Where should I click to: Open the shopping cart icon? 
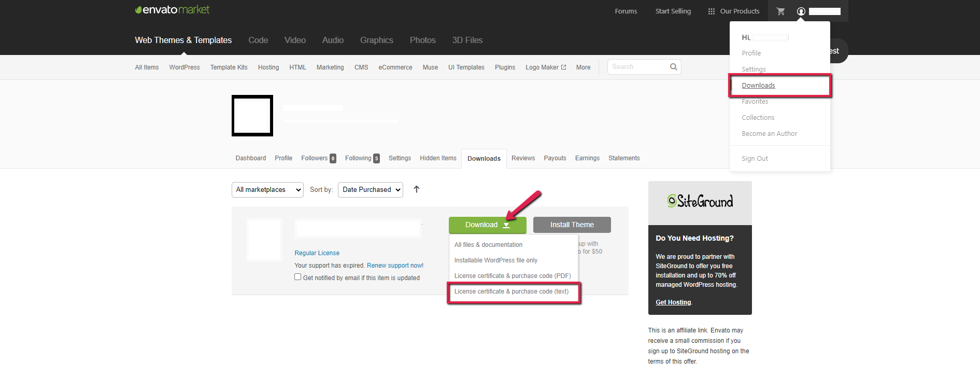[x=780, y=11]
